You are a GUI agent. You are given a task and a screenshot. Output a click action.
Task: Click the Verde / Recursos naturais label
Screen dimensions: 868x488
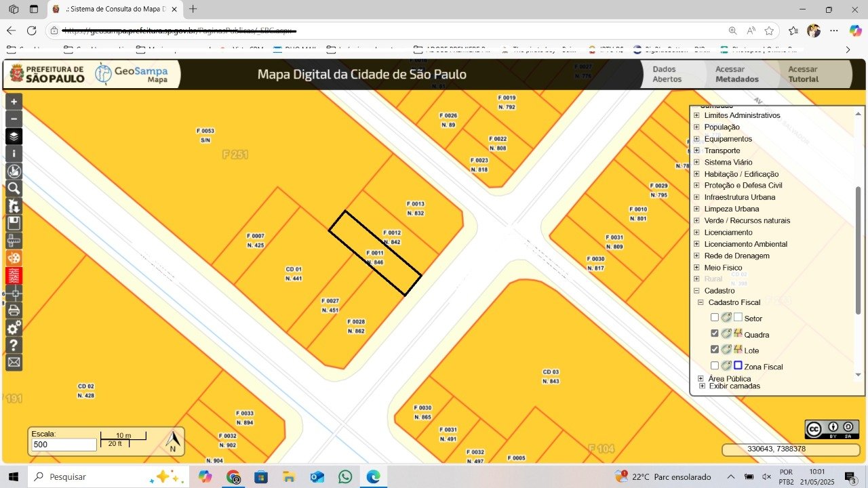(x=747, y=220)
